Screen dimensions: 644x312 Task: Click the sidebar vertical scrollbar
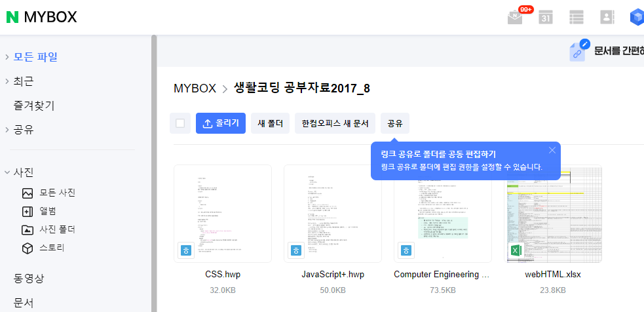coord(154,172)
